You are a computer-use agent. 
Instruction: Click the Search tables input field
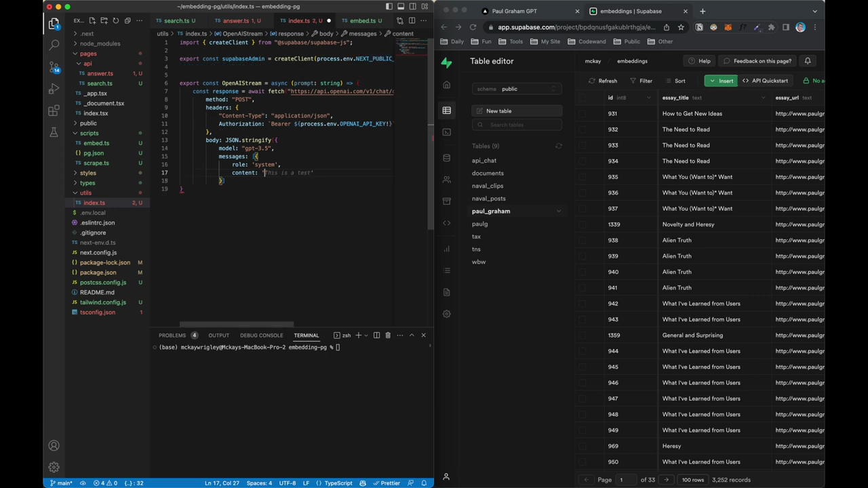coord(517,125)
